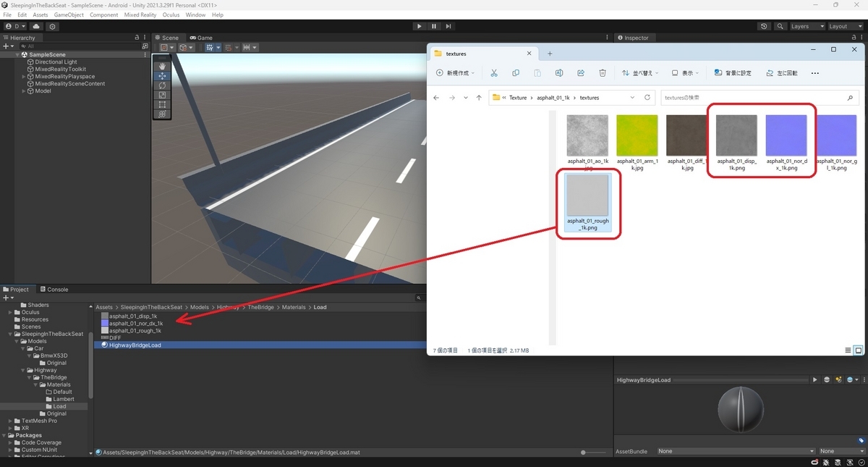Click the Step frame button
This screenshot has width=868, height=467.
click(448, 25)
